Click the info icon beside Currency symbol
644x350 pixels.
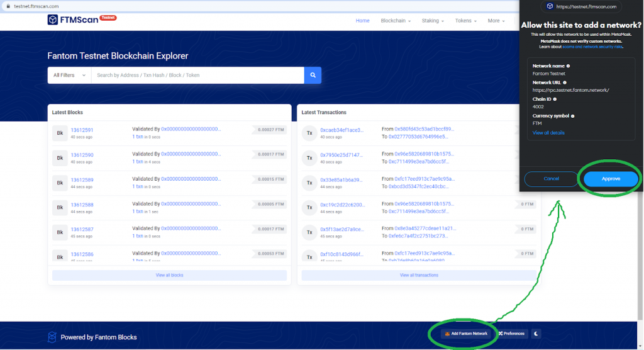point(572,116)
